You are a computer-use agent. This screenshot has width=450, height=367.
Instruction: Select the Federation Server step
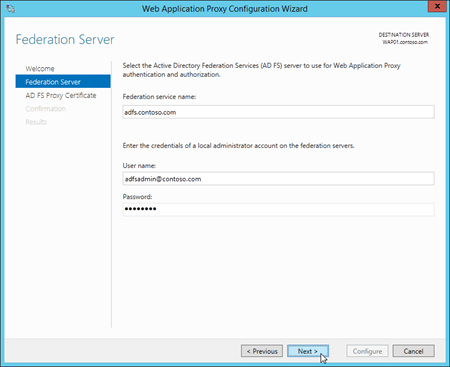click(x=63, y=82)
